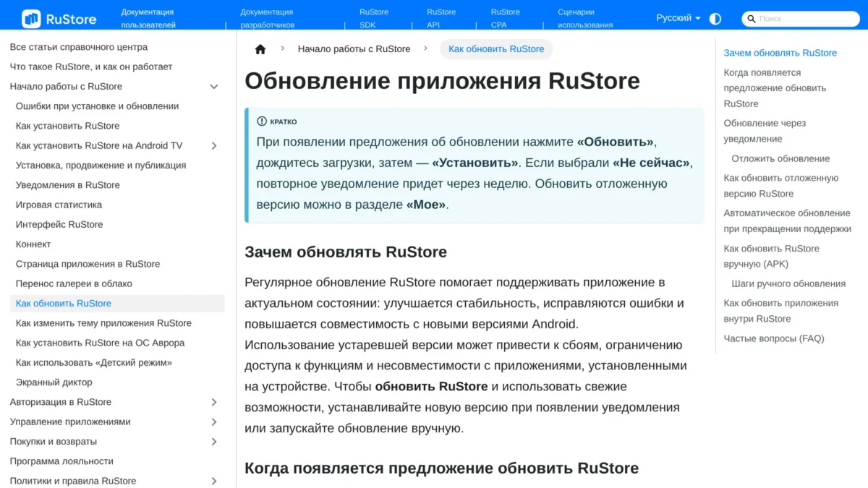This screenshot has width=868, height=488.
Task: Jump to Шаги ручного обновления
Action: pyautogui.click(x=788, y=283)
